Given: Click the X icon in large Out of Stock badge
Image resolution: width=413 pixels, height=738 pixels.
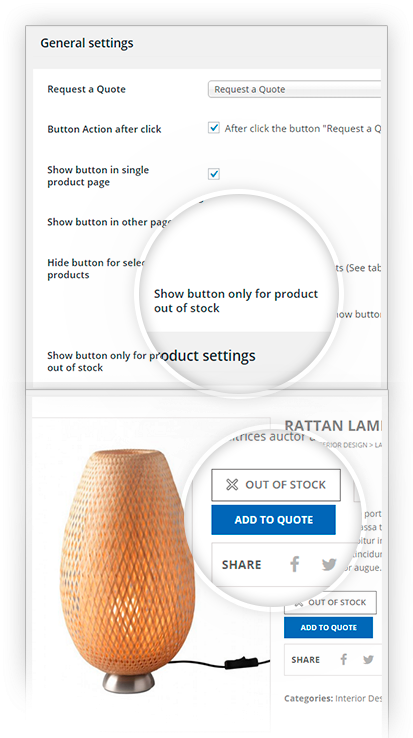Looking at the screenshot, I should [232, 485].
